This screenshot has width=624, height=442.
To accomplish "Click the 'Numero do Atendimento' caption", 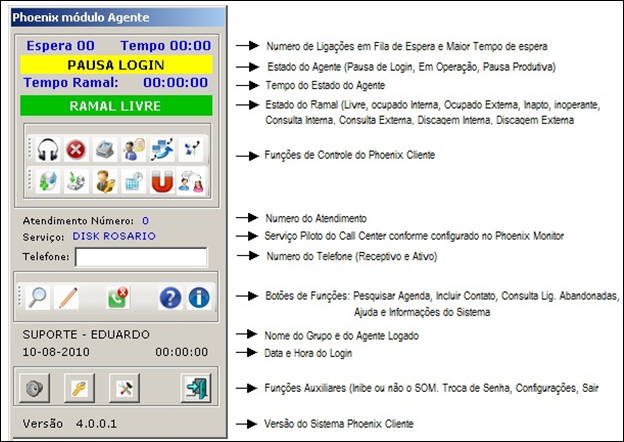I will pos(316,218).
